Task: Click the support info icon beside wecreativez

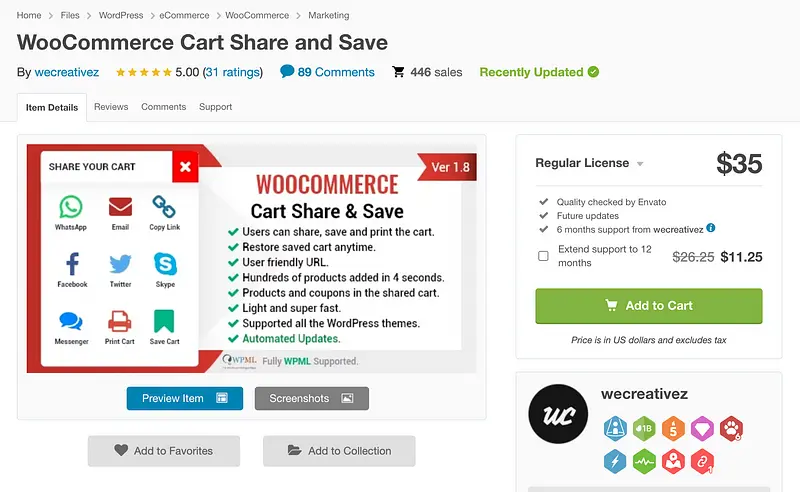Action: [711, 228]
